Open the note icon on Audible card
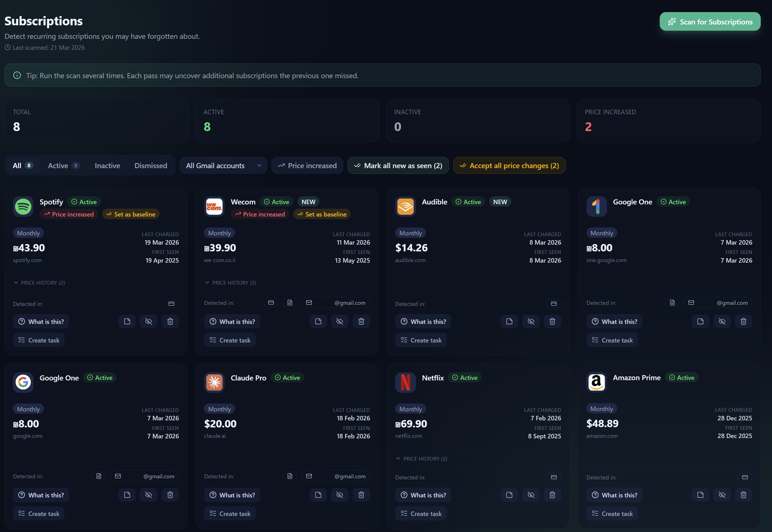The image size is (772, 532). (509, 321)
